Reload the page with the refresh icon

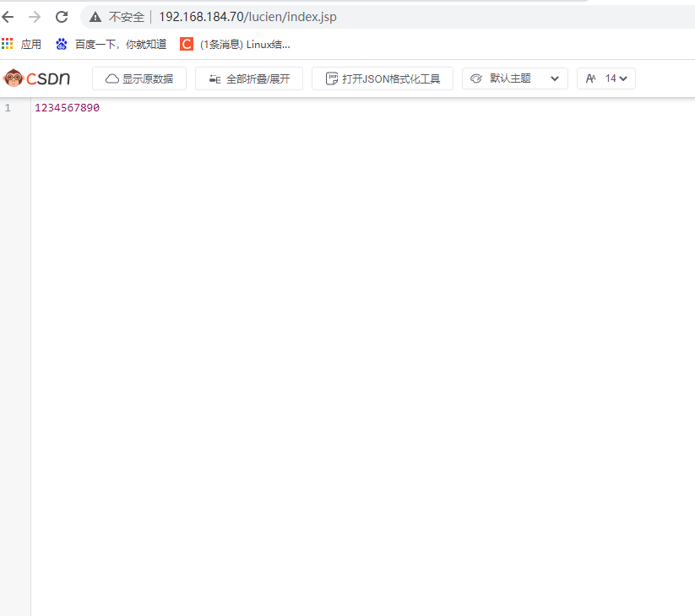click(x=62, y=17)
